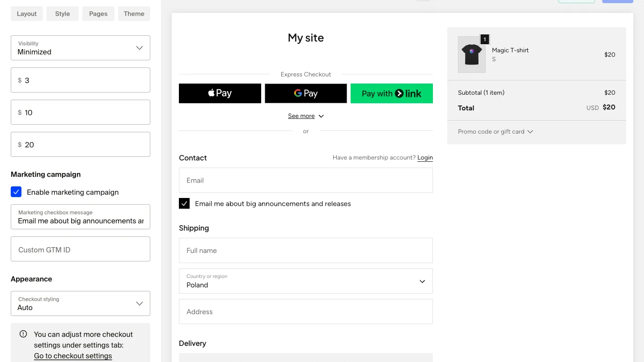
Task: Follow the Go to checkout settings link
Action: coord(73,356)
